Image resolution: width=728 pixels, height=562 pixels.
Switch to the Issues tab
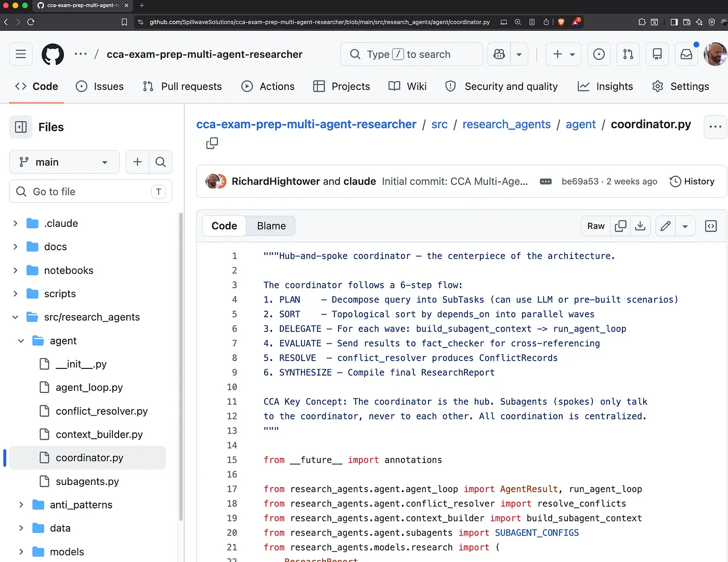[100, 86]
